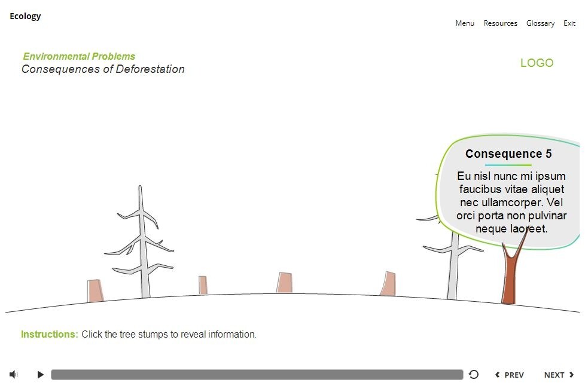Viewport: 585px width, 392px height.
Task: Replay the slide using the circular arrow icon
Action: click(474, 374)
